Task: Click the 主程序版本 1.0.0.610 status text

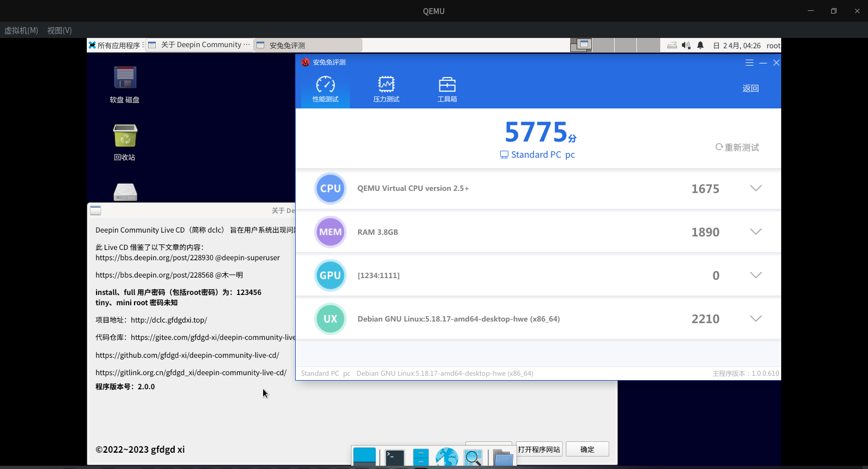Action: click(745, 374)
